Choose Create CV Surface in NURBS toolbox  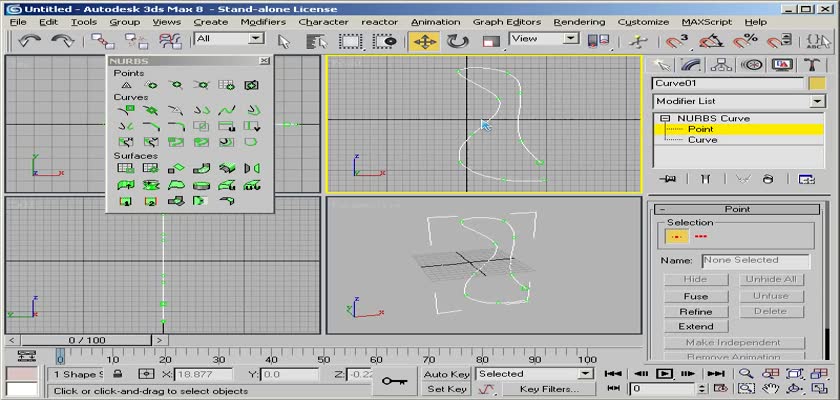pos(126,168)
